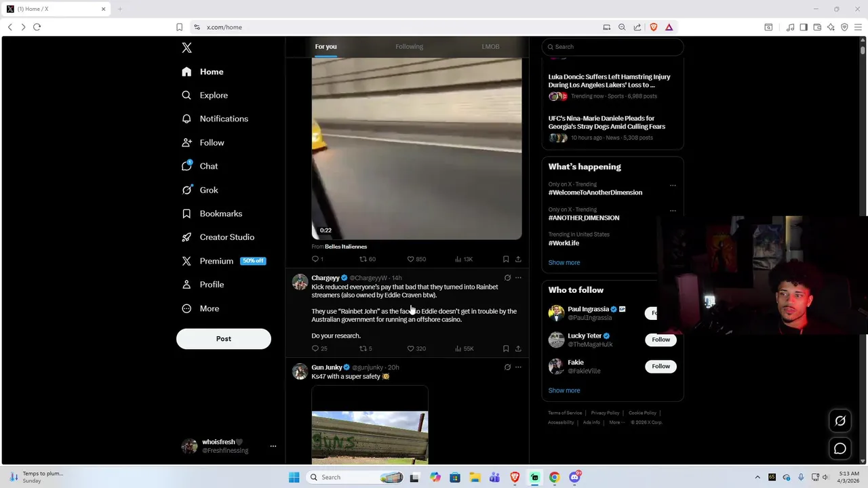This screenshot has height=488, width=868.
Task: Play the Belles Italiennes video
Action: tap(416, 148)
